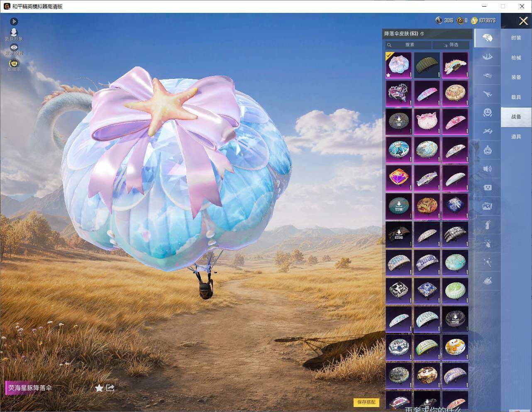Screen dimensions: 532x412
Task: Switch to the 载具 tab
Action: 516,97
